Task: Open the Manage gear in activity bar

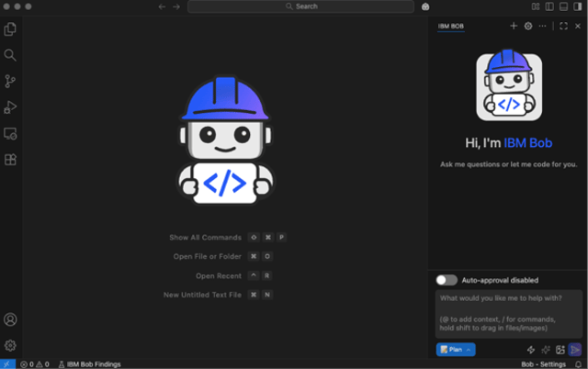Action: click(10, 345)
